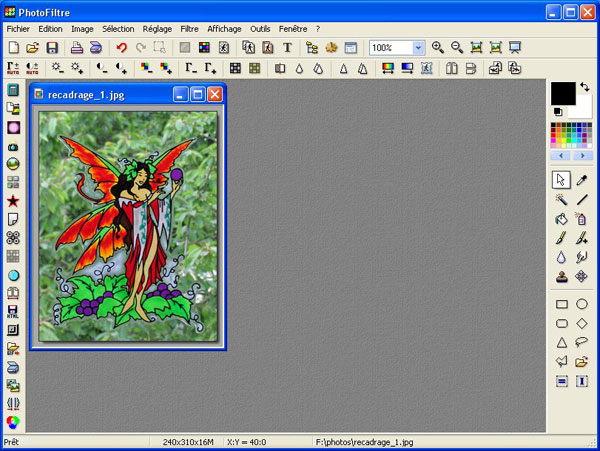
Task: Click the fairy image canvas
Action: [x=128, y=226]
